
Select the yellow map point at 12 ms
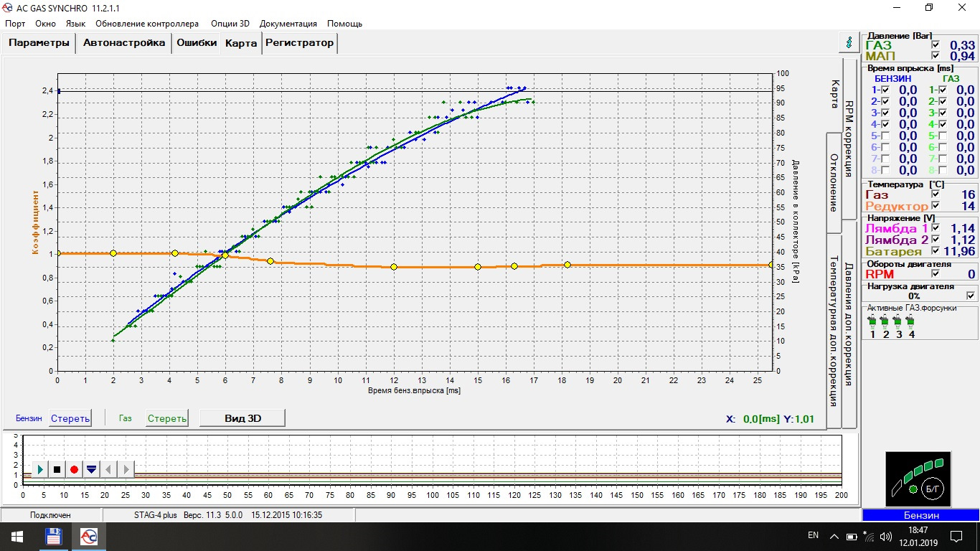click(x=394, y=267)
